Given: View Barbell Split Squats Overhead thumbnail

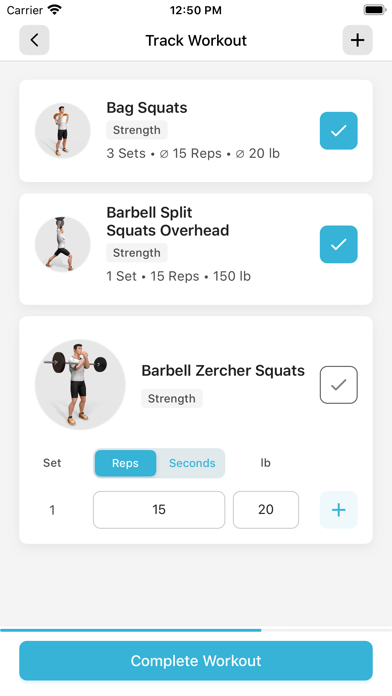Looking at the screenshot, I should [63, 244].
